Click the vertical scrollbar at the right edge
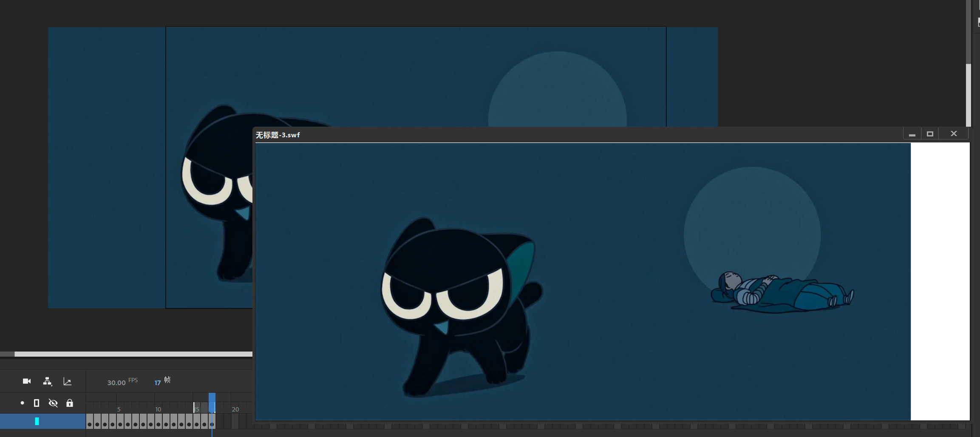The image size is (980, 437). 969,95
